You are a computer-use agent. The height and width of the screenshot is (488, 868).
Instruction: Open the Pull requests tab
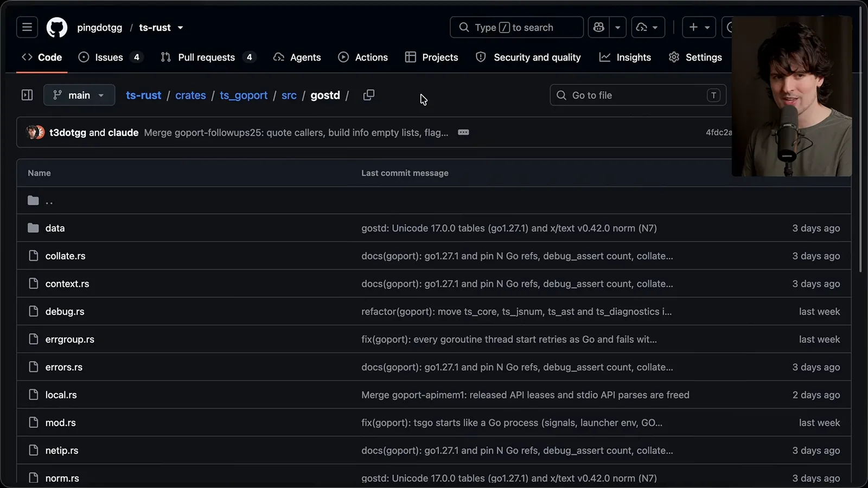208,57
